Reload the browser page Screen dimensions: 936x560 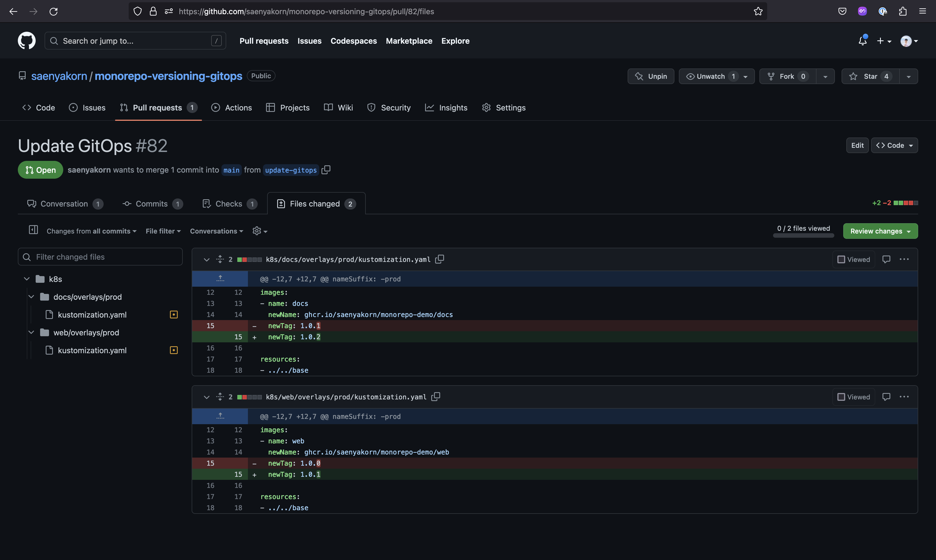pyautogui.click(x=53, y=11)
